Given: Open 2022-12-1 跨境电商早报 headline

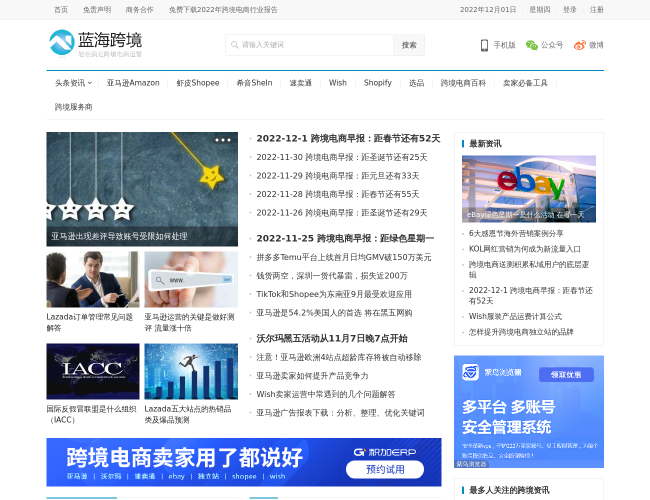Looking at the screenshot, I should [x=348, y=138].
